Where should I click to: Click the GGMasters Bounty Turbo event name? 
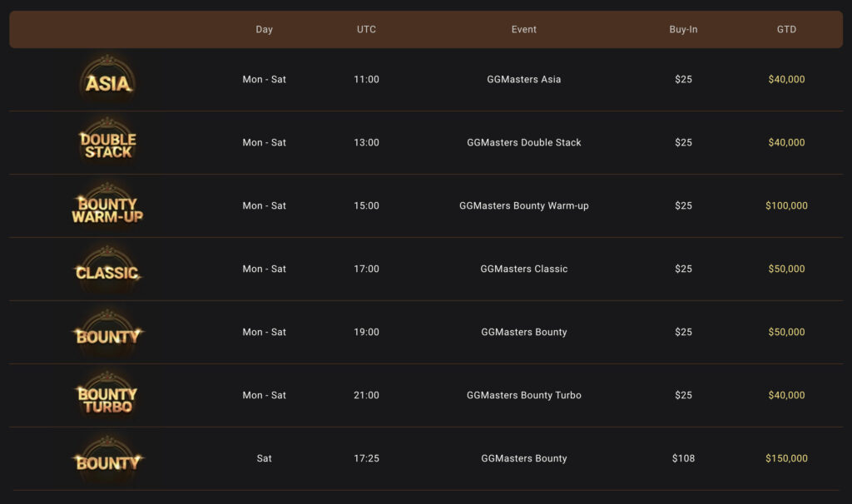pos(524,396)
